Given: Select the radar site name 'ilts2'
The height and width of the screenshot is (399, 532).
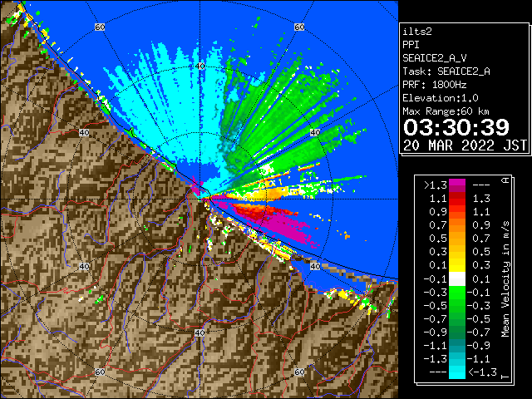Looking at the screenshot, I should tap(417, 32).
